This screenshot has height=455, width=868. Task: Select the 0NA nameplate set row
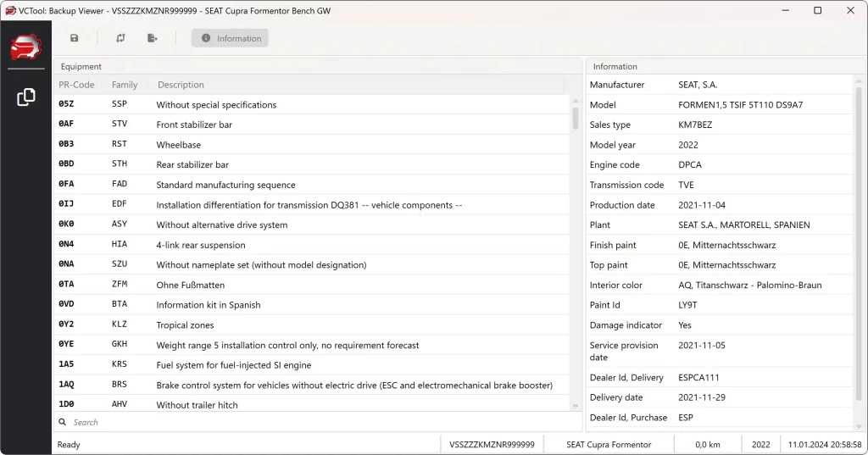312,264
